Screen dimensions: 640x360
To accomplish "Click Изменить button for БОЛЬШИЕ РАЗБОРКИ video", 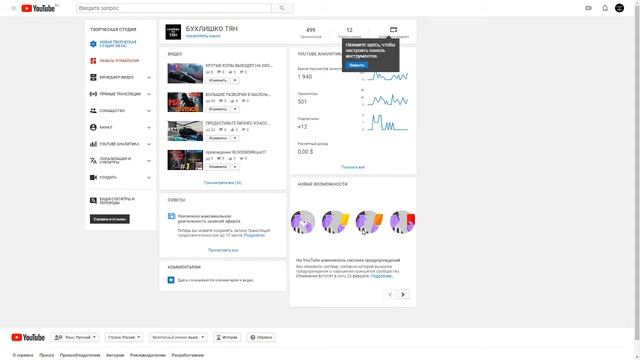I will click(x=218, y=109).
